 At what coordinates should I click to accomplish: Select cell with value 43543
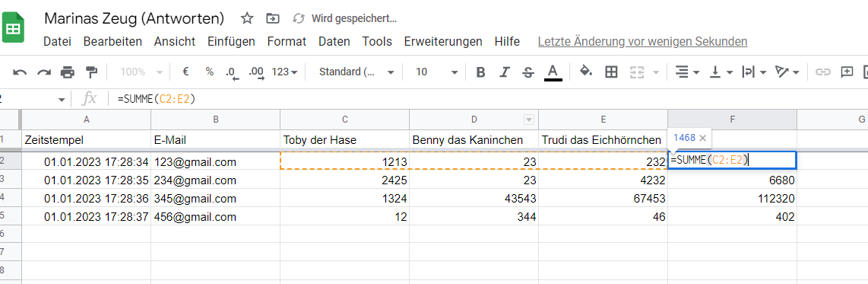[474, 199]
